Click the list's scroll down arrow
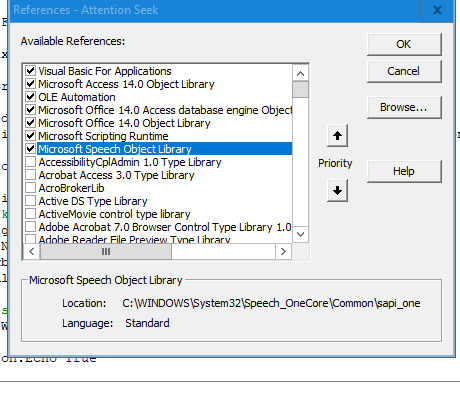Image resolution: width=460 pixels, height=393 pixels. point(300,234)
